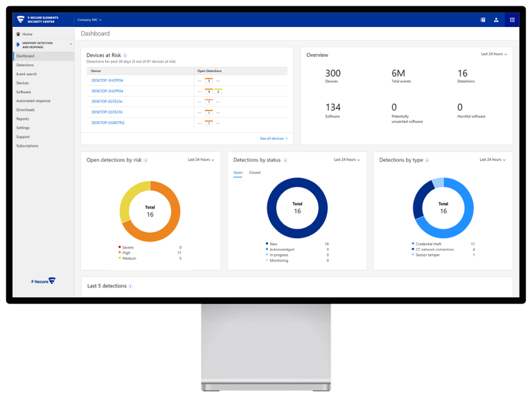Screen dimensions: 532x401
Task: Show info tooltip for Devices at Risk
Action: coord(125,55)
